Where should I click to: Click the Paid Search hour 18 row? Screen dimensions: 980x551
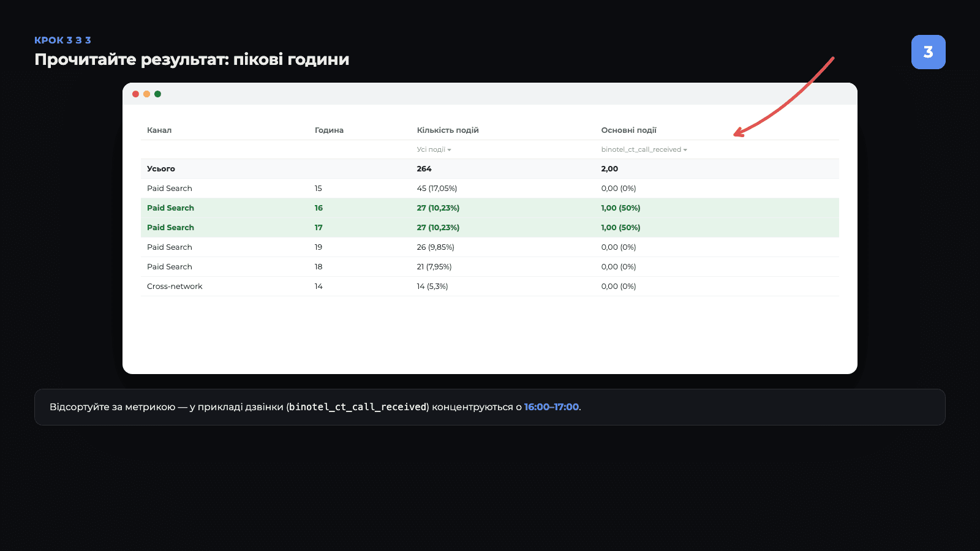(x=490, y=267)
